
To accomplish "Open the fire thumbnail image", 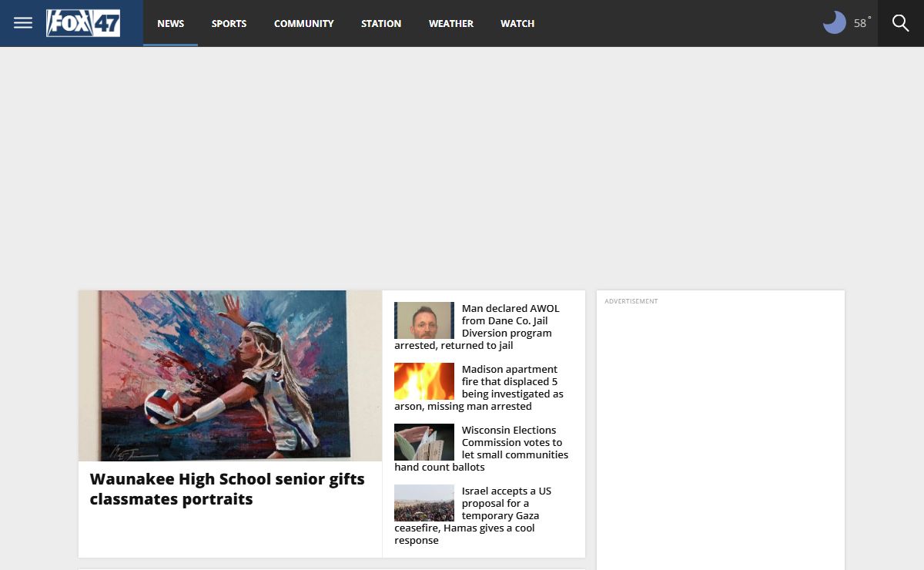I will tap(424, 381).
